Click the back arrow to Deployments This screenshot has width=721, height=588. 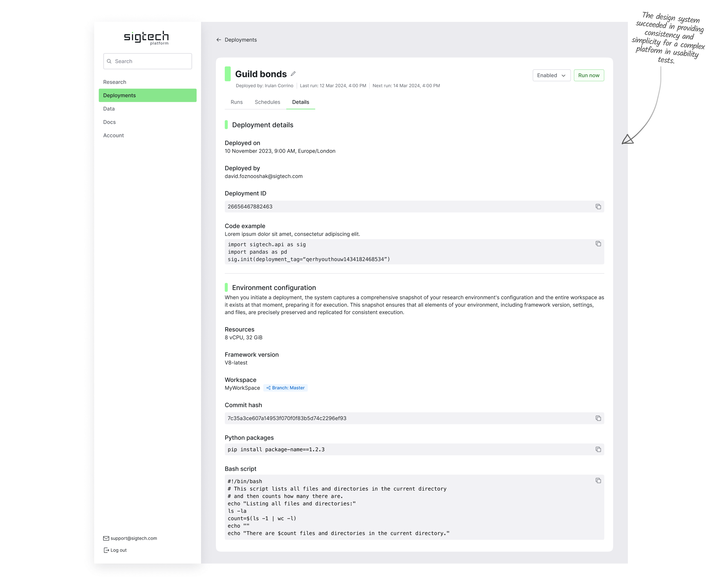coord(219,40)
